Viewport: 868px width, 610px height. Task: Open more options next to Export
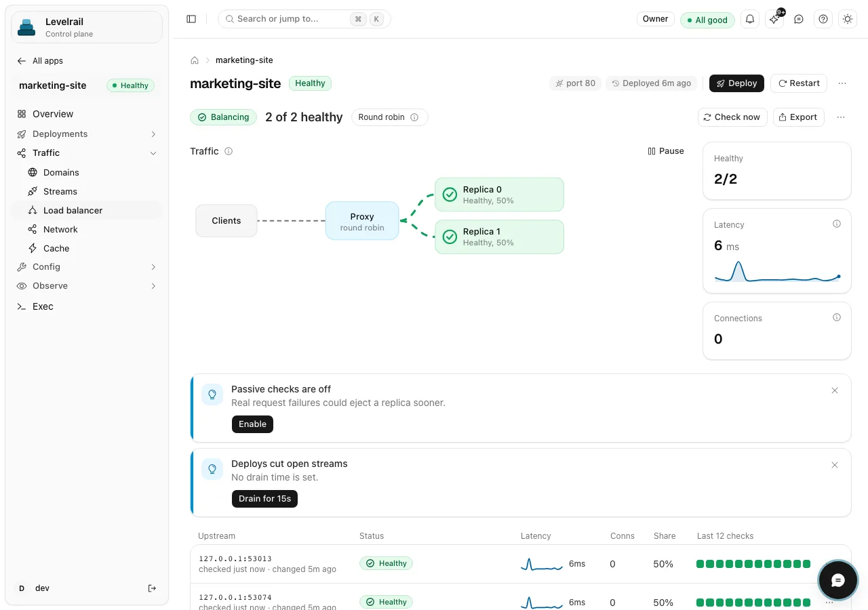(x=841, y=117)
